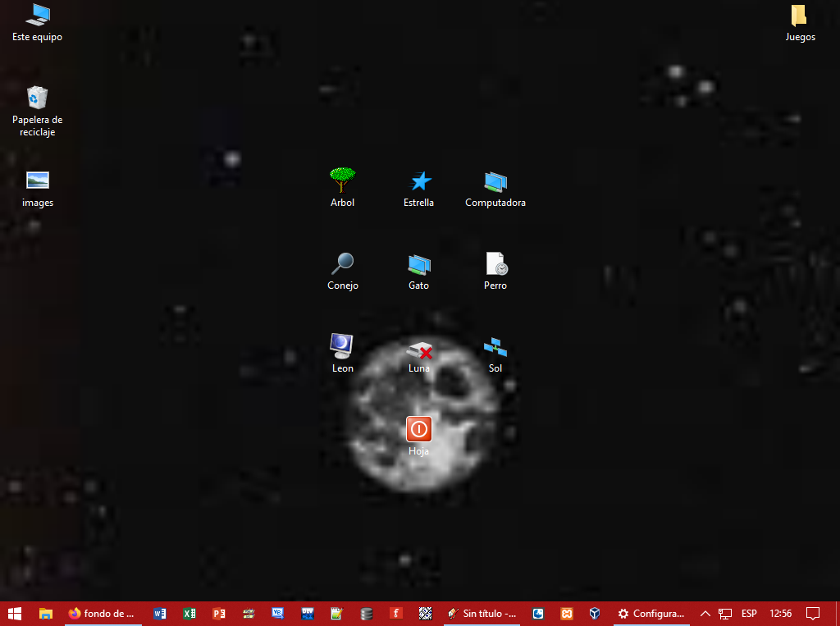Select the images file on desktop
Image resolution: width=840 pixels, height=626 pixels.
click(x=38, y=180)
